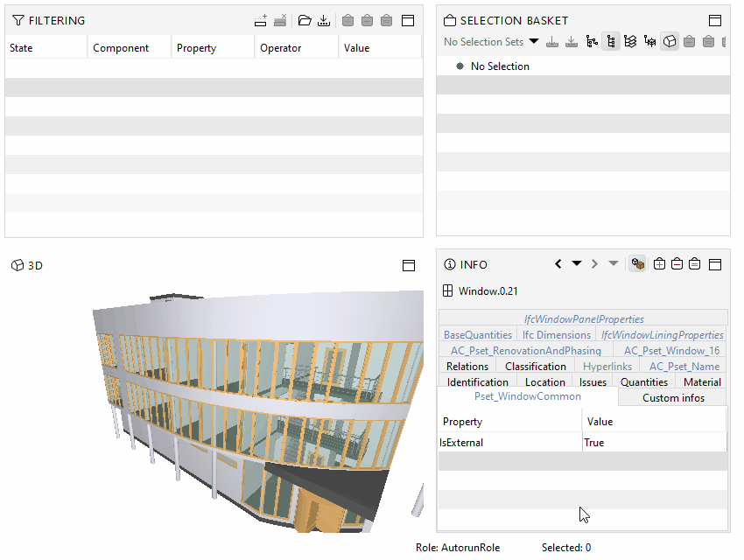Switch to the Quantities tab
This screenshot has height=560, width=744.
644,381
